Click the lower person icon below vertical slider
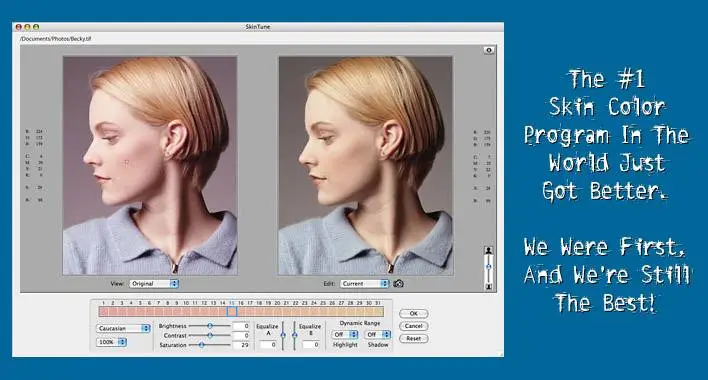 click(x=489, y=287)
